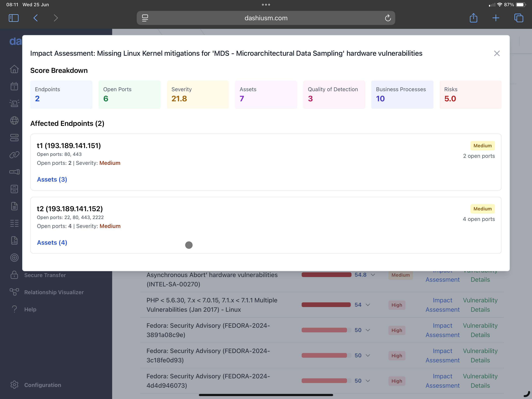
Task: Expand score chevron for FEDORA-2024-3891a08c9e
Action: coord(368,330)
